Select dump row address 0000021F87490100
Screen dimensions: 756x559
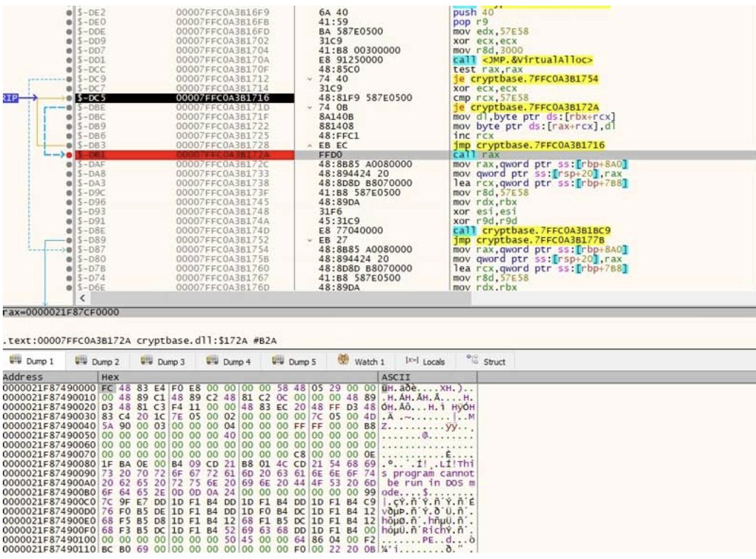click(49, 539)
